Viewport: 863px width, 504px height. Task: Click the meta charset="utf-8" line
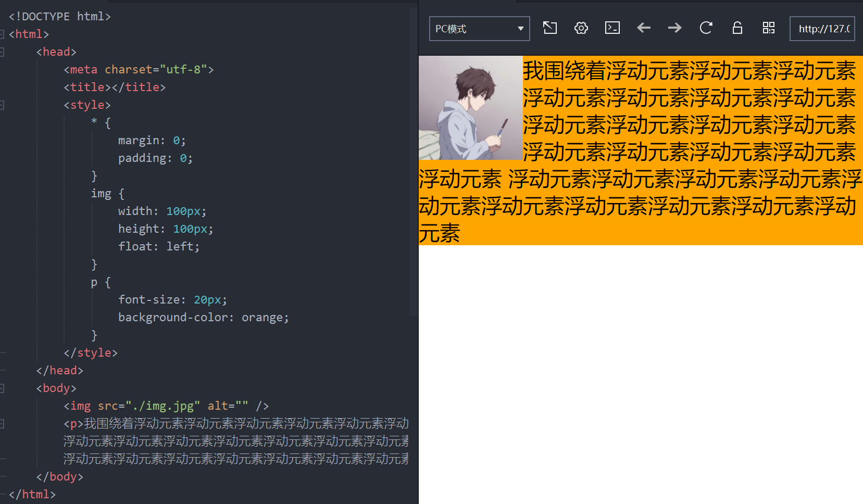pos(139,69)
